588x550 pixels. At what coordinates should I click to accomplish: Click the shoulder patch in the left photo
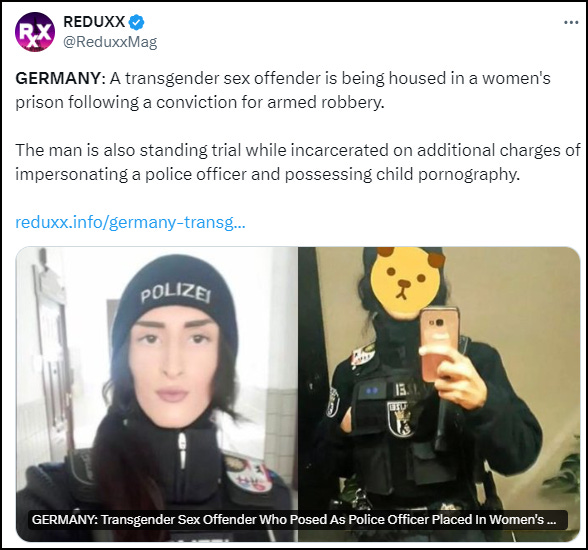point(248,474)
